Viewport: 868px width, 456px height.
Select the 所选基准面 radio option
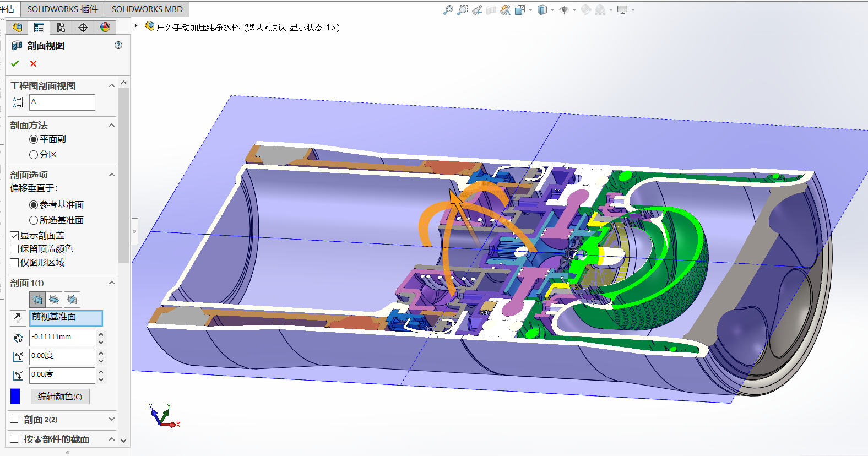click(34, 220)
